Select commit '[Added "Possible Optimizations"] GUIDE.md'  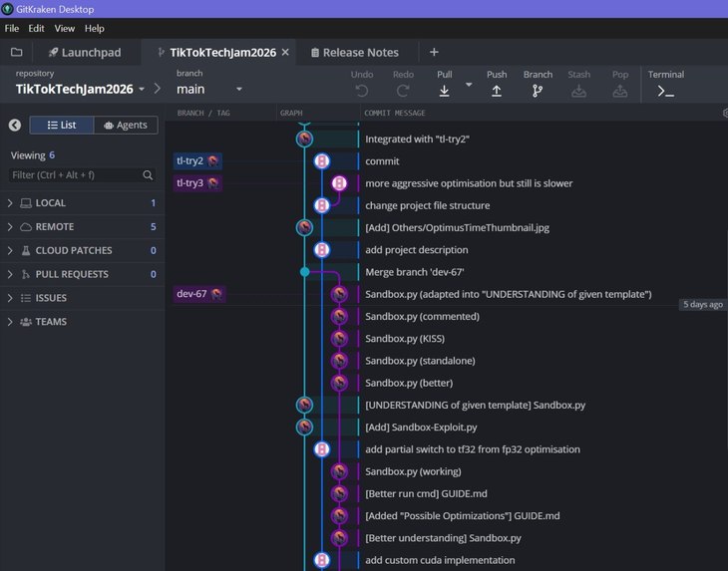click(x=463, y=515)
